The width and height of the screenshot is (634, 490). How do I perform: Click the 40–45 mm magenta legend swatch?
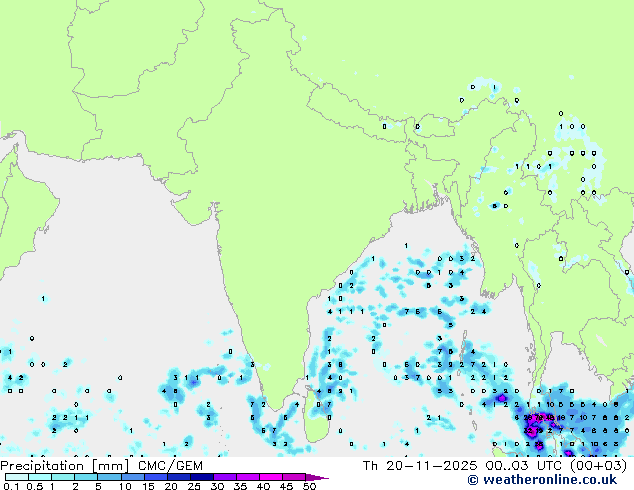pyautogui.click(x=271, y=477)
